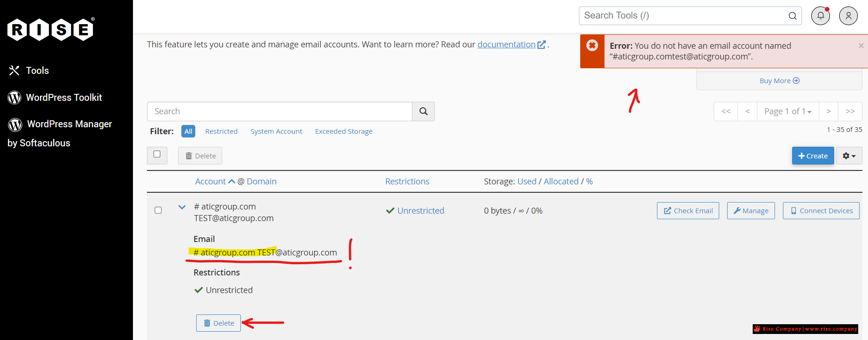Click the WordPress Toolkit sidebar icon
The width and height of the screenshot is (868, 340).
click(x=14, y=98)
